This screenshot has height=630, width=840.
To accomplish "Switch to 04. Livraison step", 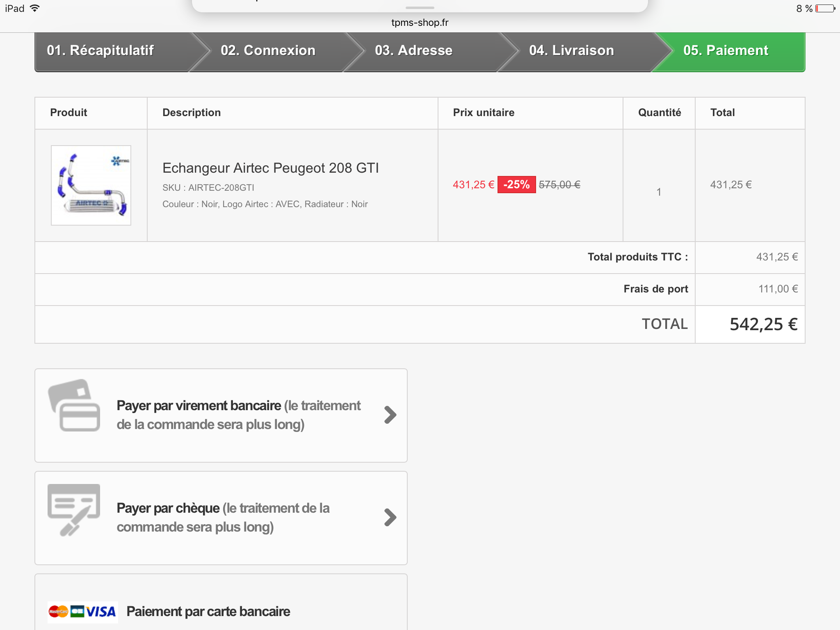I will click(571, 50).
